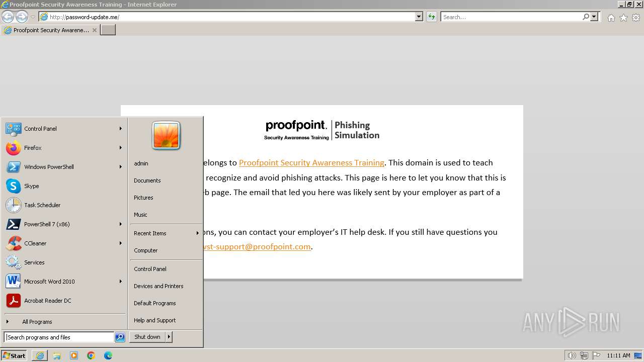
Task: Click the Internet Explorer Forward arrow
Action: tap(22, 17)
